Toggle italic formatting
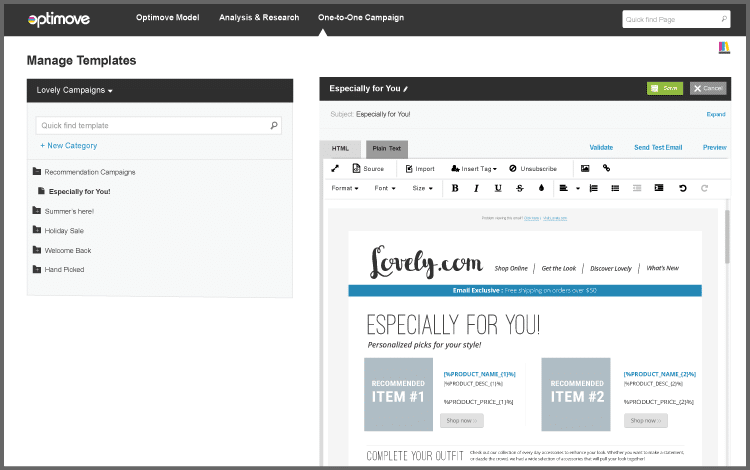This screenshot has height=470, width=750. click(476, 188)
